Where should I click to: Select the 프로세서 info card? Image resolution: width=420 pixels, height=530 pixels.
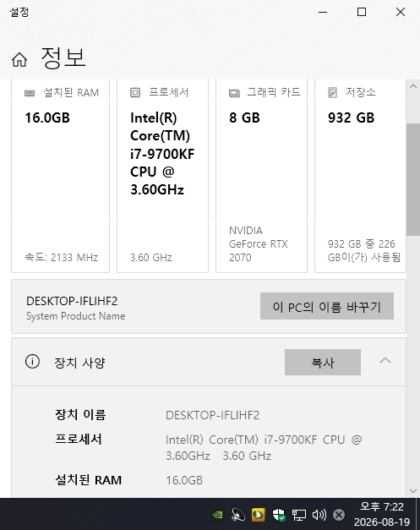tap(162, 176)
